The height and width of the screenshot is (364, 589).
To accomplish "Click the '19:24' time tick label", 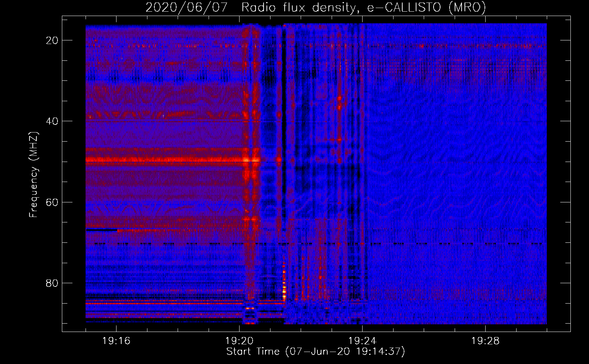I will point(362,341).
